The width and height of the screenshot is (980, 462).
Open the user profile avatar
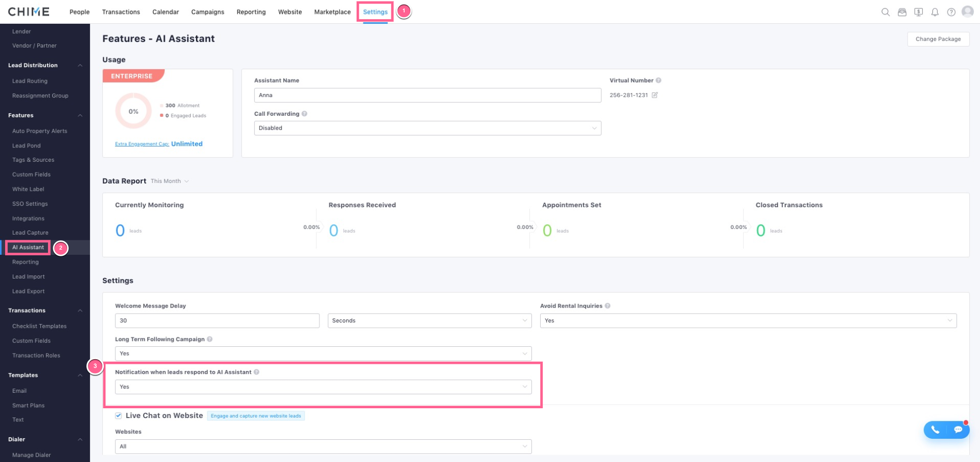coord(968,11)
